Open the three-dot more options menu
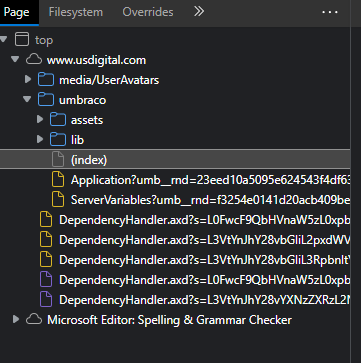 (x=330, y=12)
